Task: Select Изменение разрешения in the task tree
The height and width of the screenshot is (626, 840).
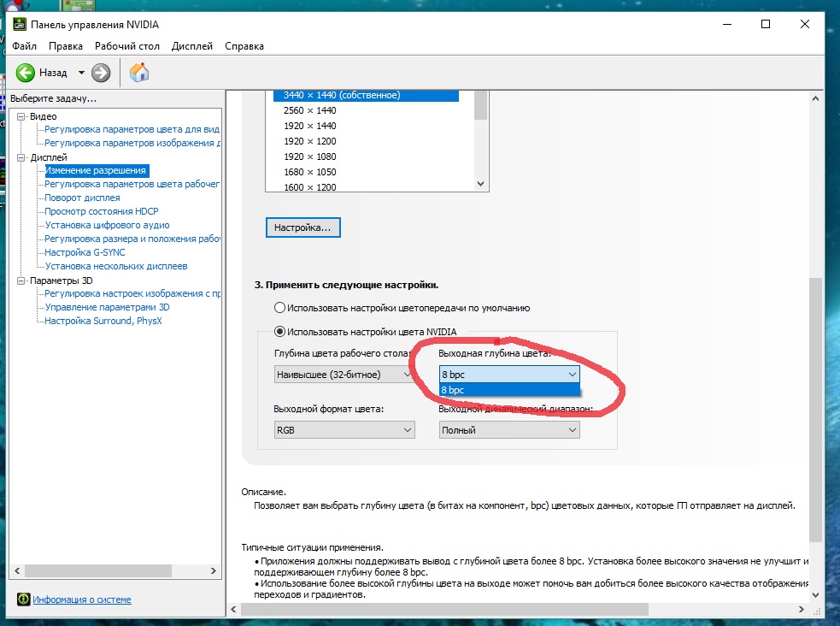Action: [96, 170]
